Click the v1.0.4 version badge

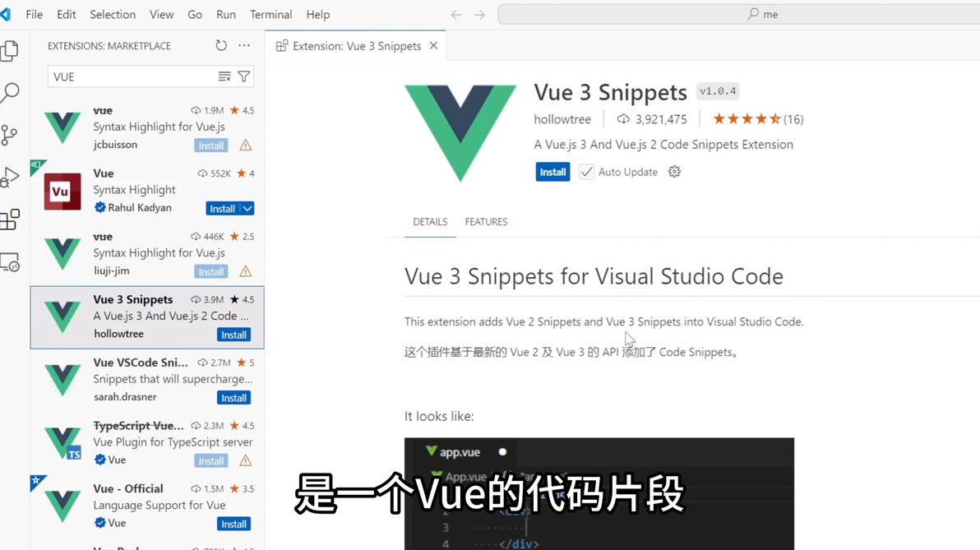[718, 91]
